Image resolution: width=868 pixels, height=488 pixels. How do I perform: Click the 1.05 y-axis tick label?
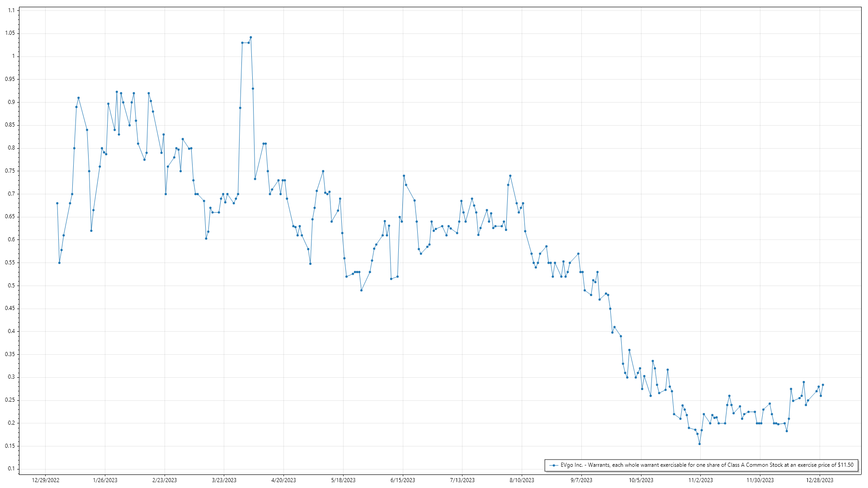pos(10,33)
